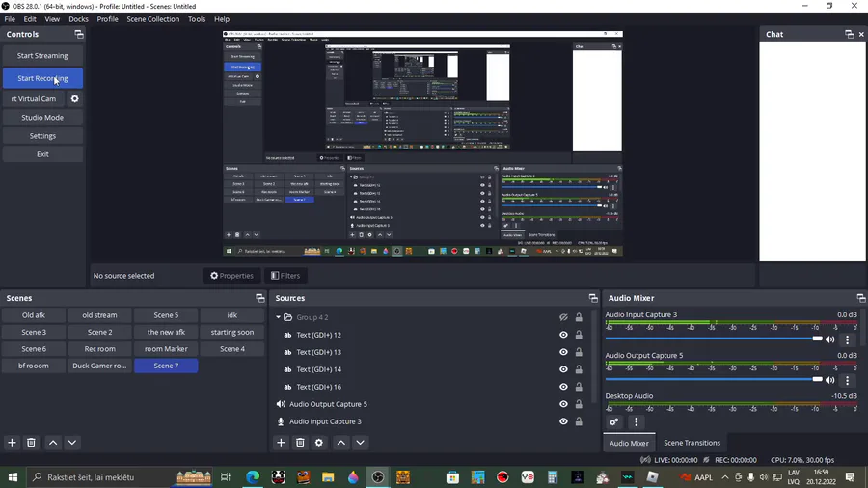Open File Explorer from taskbar

pyautogui.click(x=328, y=477)
